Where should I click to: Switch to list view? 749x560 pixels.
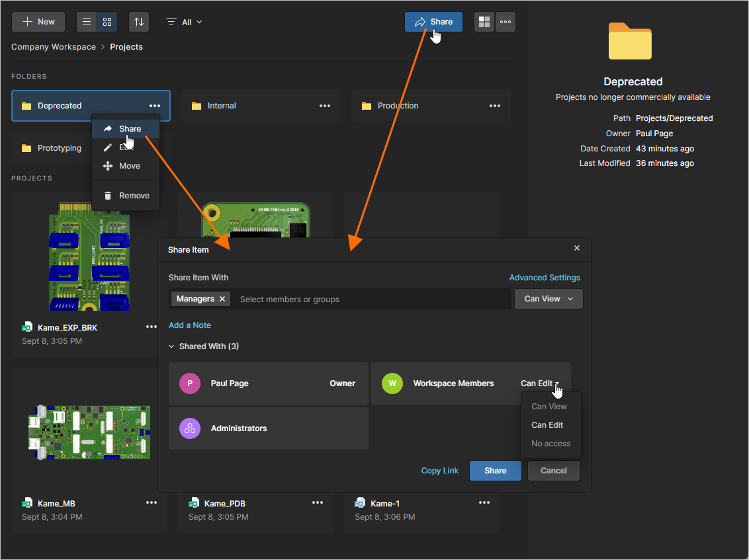[x=87, y=22]
